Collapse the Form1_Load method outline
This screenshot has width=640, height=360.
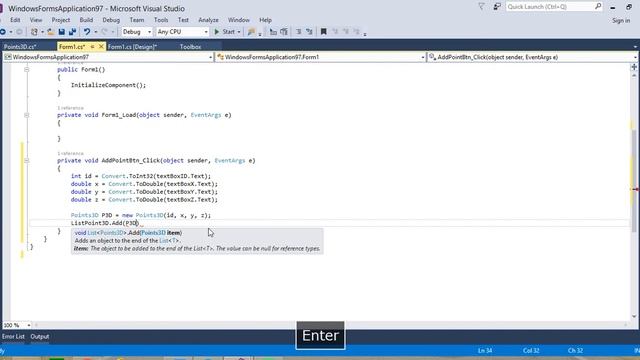coord(27,115)
